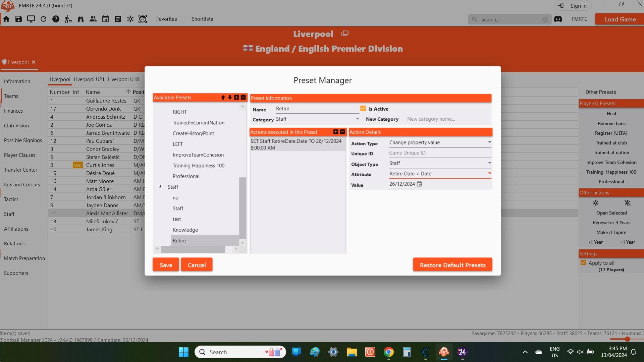Open the calendar icon in toolbar
Viewport: 644px width, 362px height.
[105, 19]
